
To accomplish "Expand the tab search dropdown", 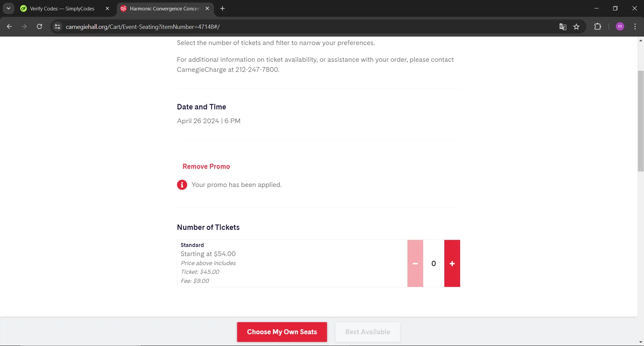I will (x=8, y=9).
